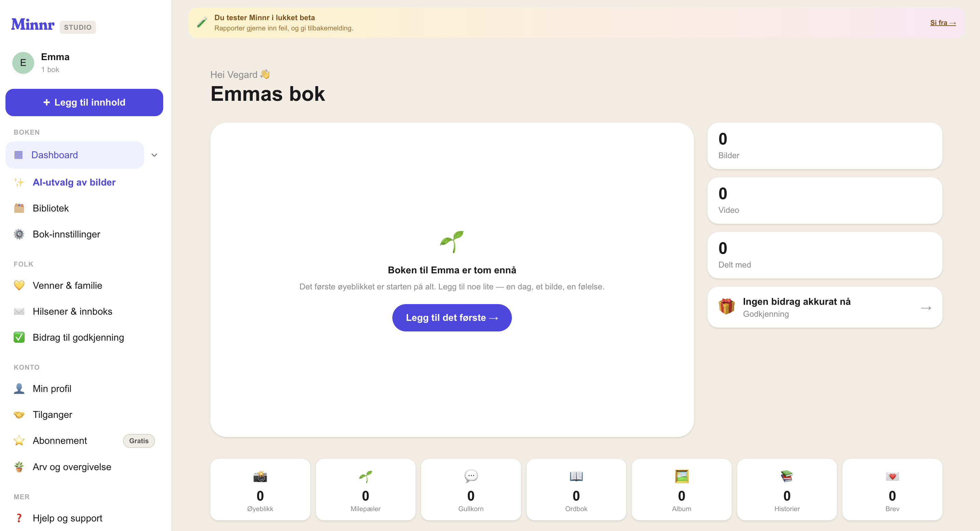Image resolution: width=980 pixels, height=531 pixels.
Task: Open the arrow on Ingen bidrag card
Action: tap(926, 308)
